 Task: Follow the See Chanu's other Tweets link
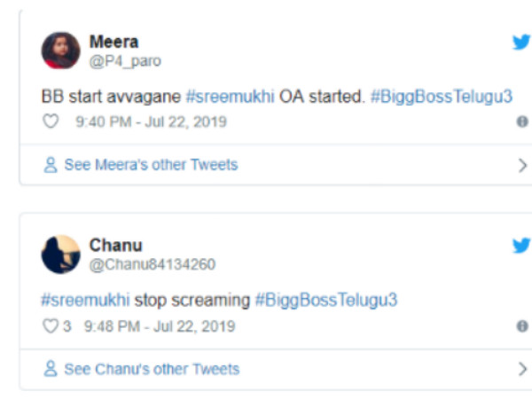click(x=152, y=369)
